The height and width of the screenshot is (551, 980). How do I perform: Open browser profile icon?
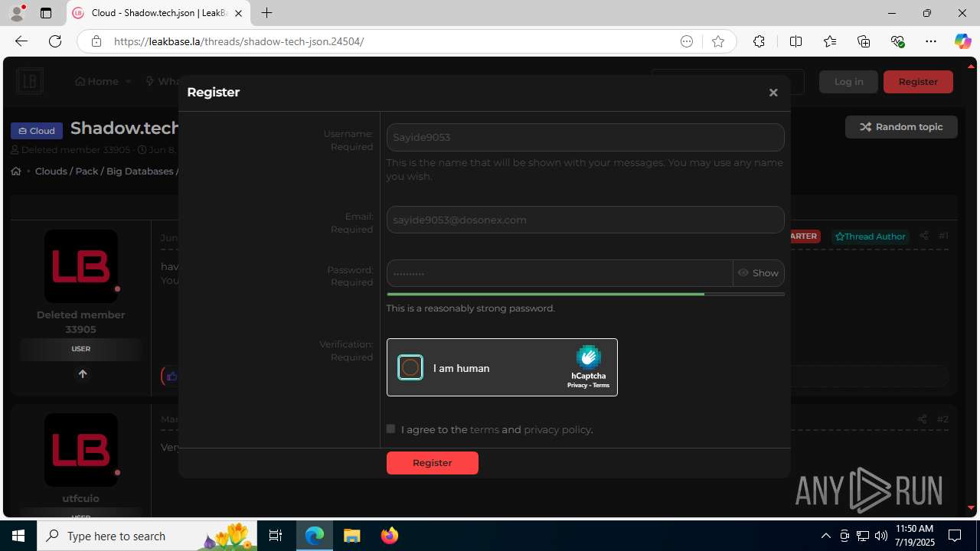(17, 13)
